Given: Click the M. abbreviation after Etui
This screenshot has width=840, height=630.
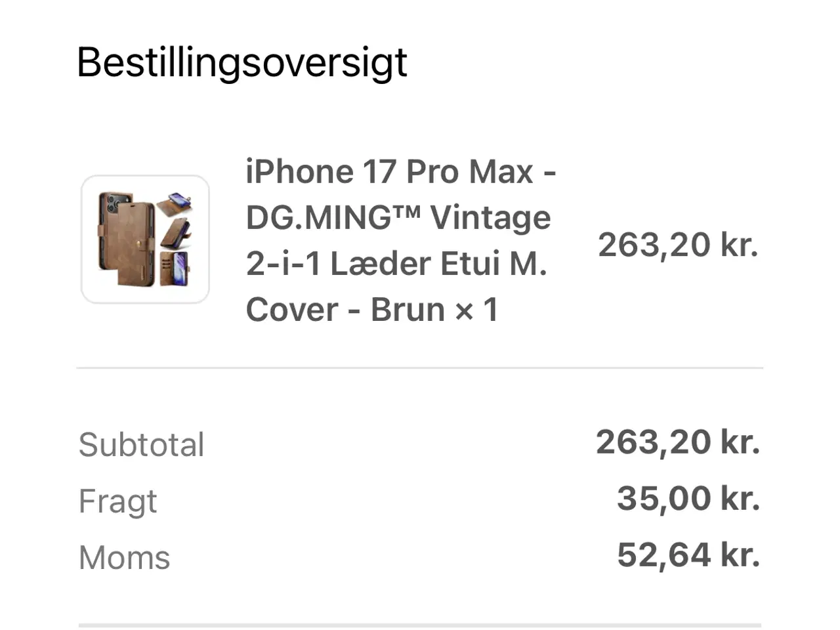Looking at the screenshot, I should 528,264.
